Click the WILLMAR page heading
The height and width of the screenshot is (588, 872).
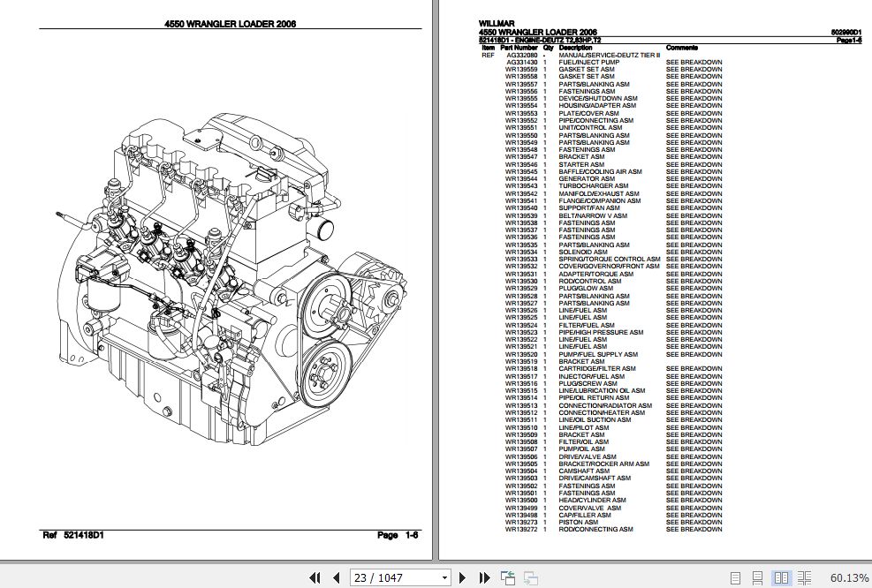[496, 24]
